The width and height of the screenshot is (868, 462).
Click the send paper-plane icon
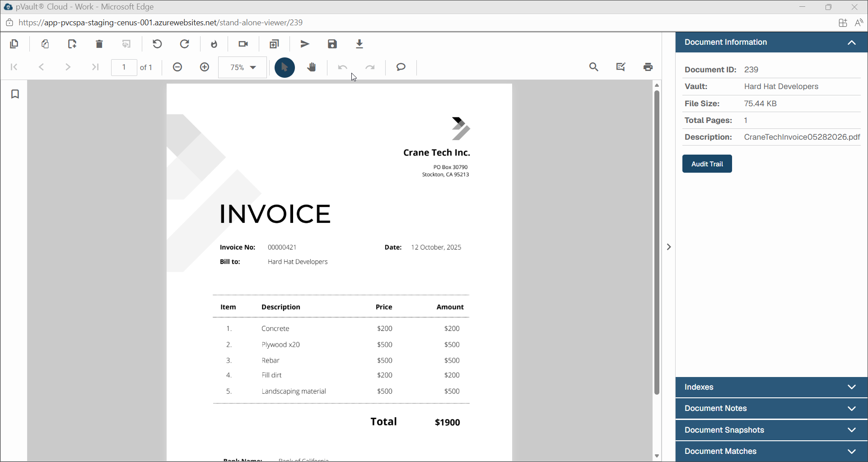pyautogui.click(x=305, y=44)
